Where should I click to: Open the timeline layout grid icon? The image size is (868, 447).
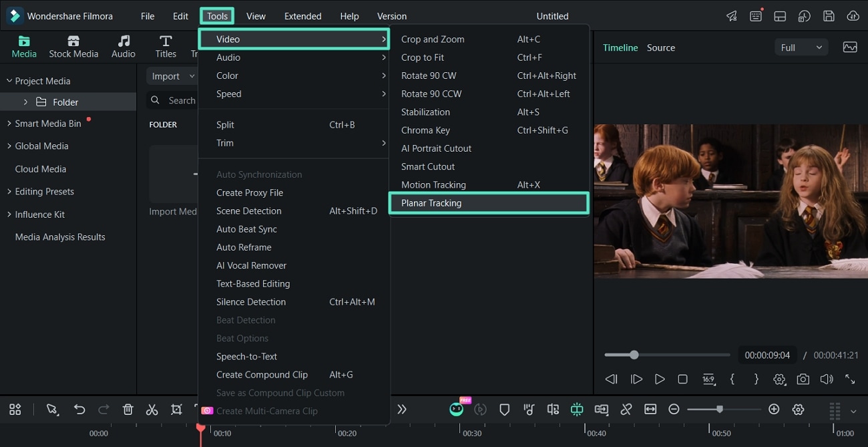[x=15, y=410]
